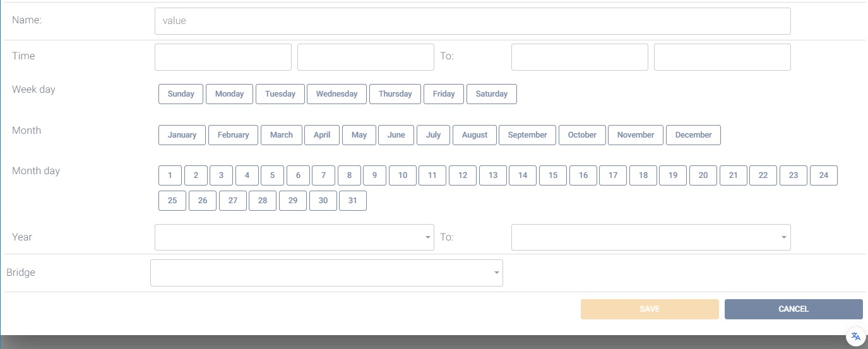Image resolution: width=868 pixels, height=349 pixels.
Task: Select February month
Action: click(x=234, y=135)
